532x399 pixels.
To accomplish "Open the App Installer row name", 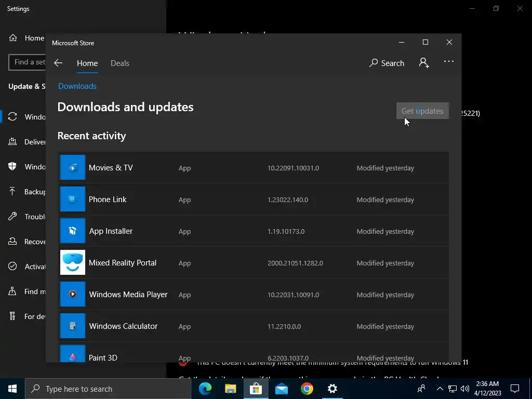I will (x=111, y=231).
